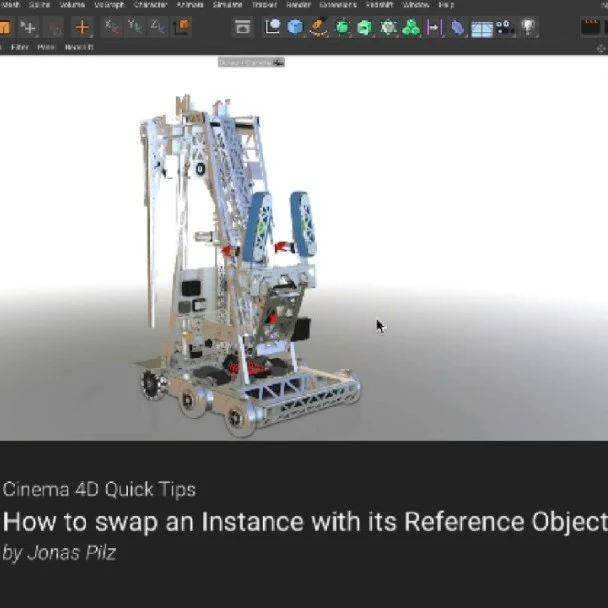Open the Character menu
The image size is (608, 608).
point(150,5)
